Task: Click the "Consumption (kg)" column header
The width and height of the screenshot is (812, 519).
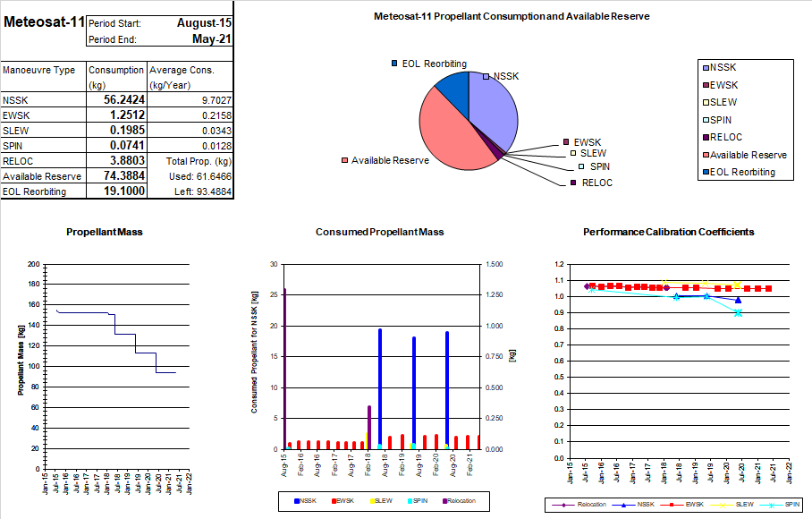Action: tap(116, 77)
